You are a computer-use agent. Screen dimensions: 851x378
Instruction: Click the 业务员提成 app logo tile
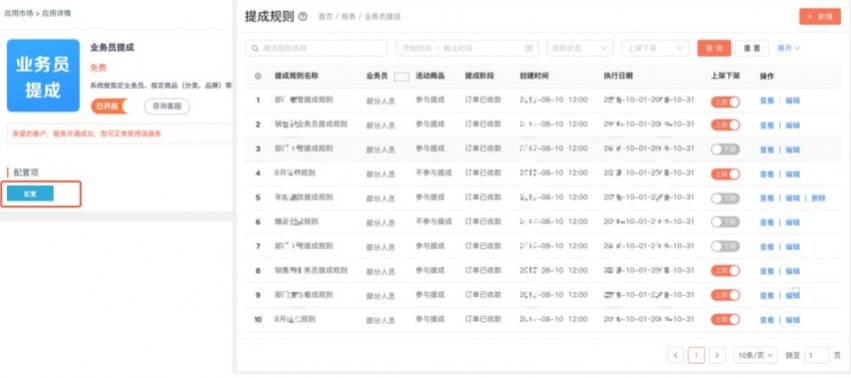(x=43, y=75)
